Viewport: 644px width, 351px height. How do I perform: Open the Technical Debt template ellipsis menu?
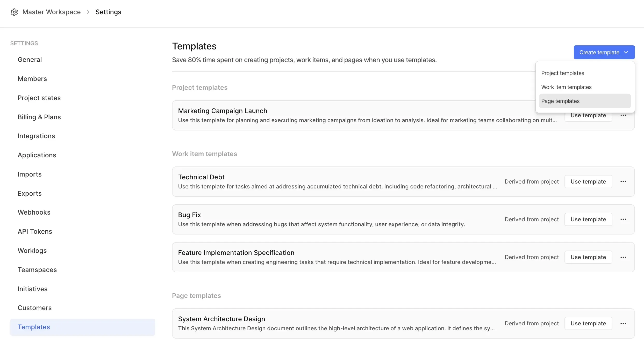(x=623, y=181)
